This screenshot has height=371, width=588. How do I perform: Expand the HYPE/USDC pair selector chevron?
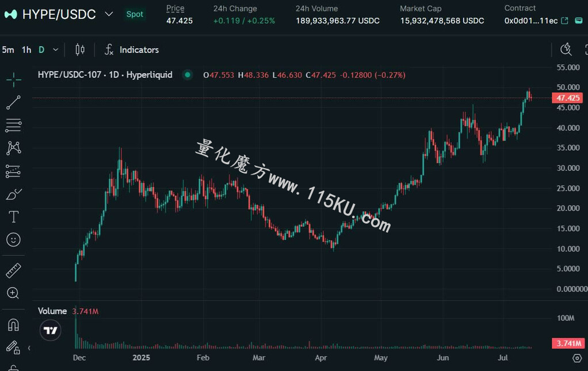pos(109,14)
